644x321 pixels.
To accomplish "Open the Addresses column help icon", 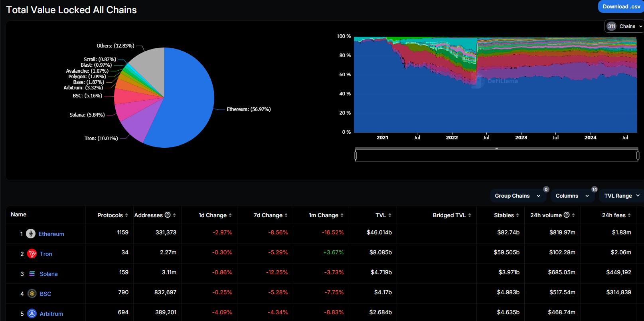I will [168, 215].
